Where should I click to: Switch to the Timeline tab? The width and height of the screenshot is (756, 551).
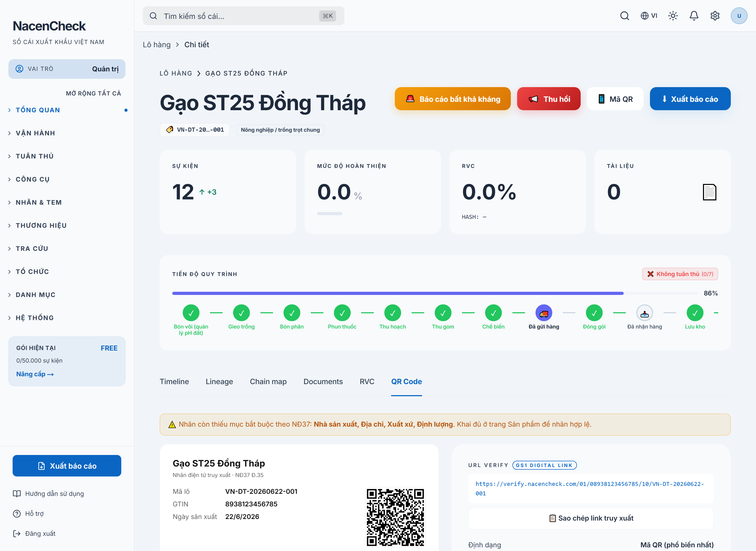(174, 382)
